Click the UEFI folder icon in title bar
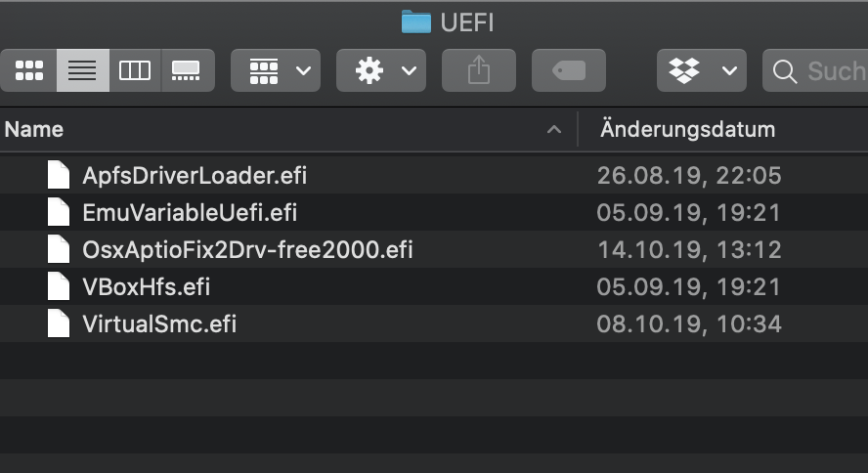 tap(416, 21)
